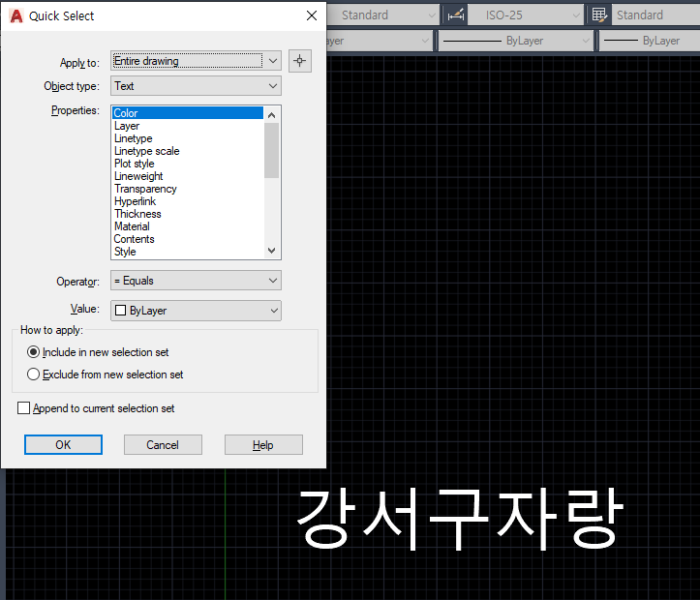Viewport: 700px width, 600px height.
Task: Open the table style Standard dropdown
Action: (656, 15)
